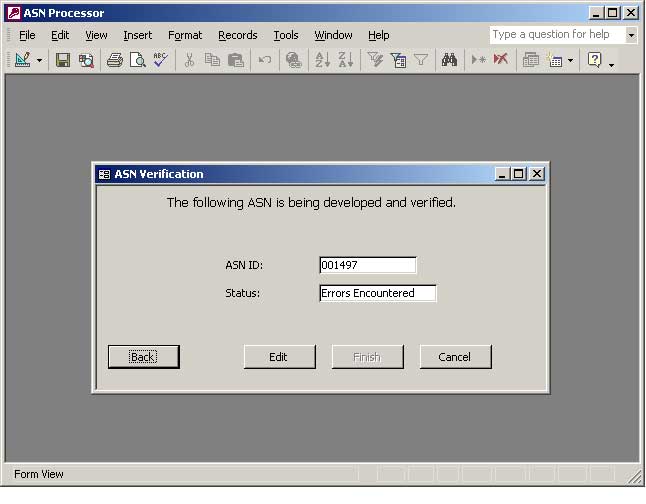Image resolution: width=646 pixels, height=504 pixels.
Task: Click the Design View toolbar icon
Action: pos(22,60)
